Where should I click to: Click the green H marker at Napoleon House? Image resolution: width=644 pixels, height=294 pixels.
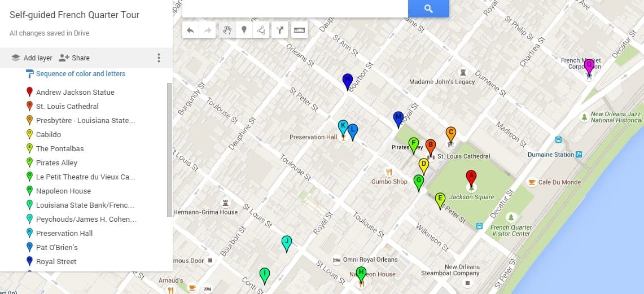(x=361, y=275)
